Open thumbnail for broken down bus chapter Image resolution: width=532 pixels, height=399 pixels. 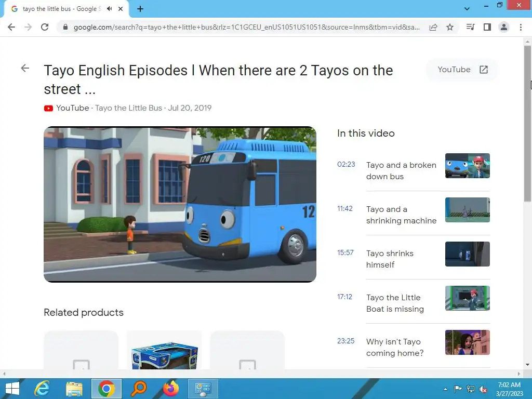(467, 166)
